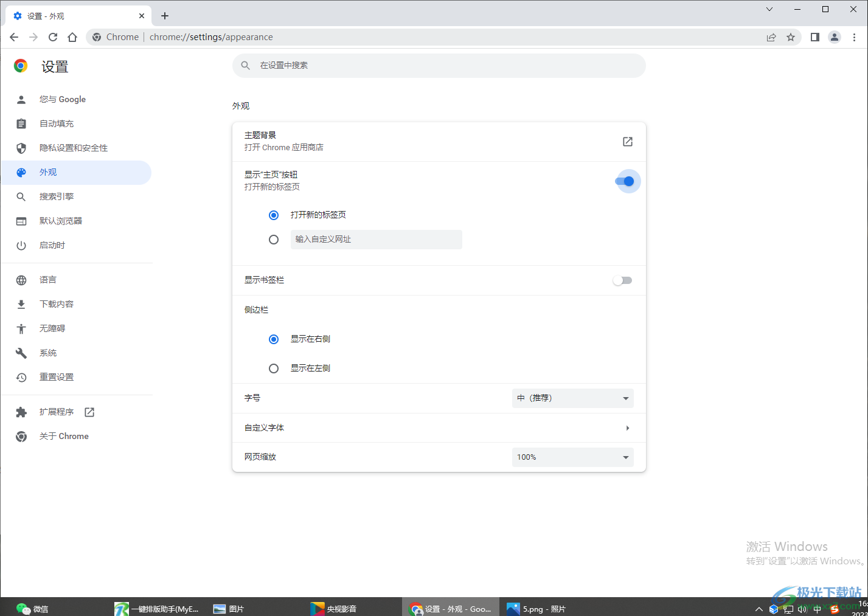Open 系统 settings section
This screenshot has width=868, height=616.
point(76,353)
